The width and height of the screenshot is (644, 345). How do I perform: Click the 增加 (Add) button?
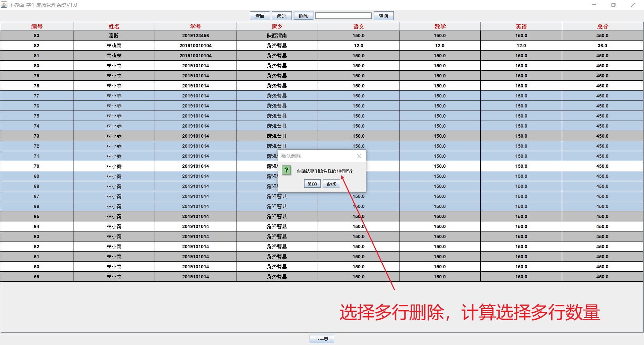[x=260, y=16]
